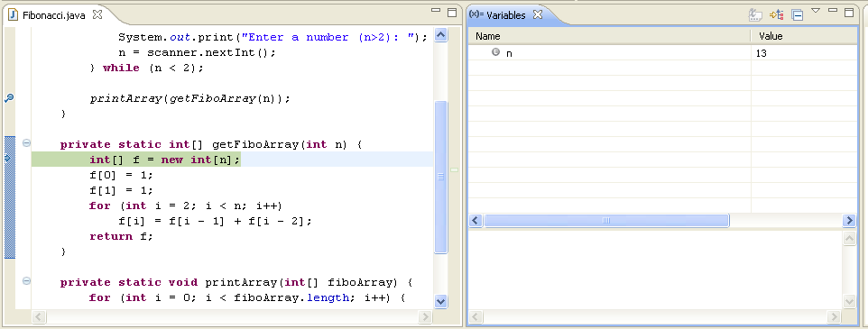Click the overview ruler marker right of editor

coord(455,169)
